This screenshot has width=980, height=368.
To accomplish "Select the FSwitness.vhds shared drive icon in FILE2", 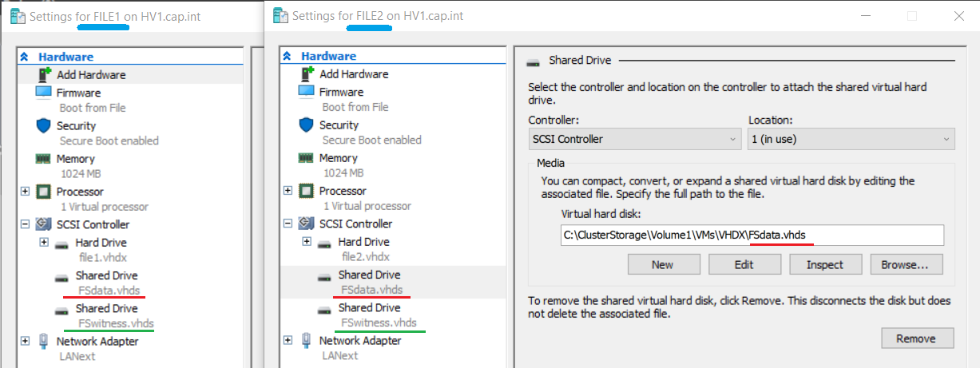I will click(x=325, y=311).
